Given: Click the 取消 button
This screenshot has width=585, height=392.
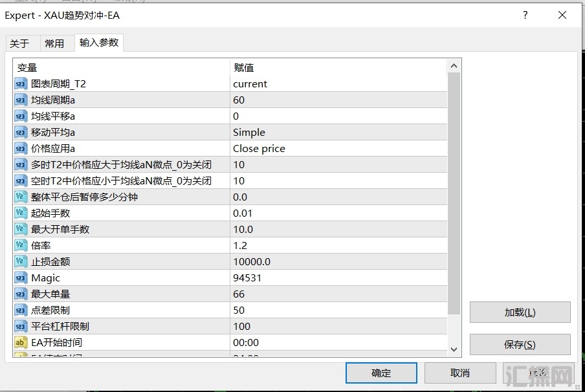Looking at the screenshot, I should 459,373.
